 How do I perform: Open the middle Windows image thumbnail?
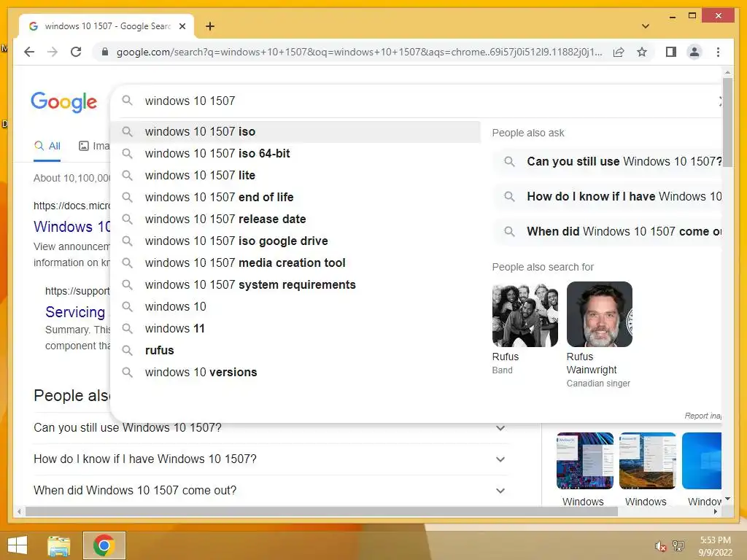[648, 461]
